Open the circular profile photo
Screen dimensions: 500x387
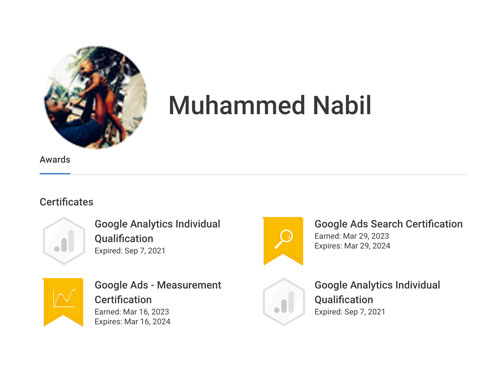click(96, 97)
